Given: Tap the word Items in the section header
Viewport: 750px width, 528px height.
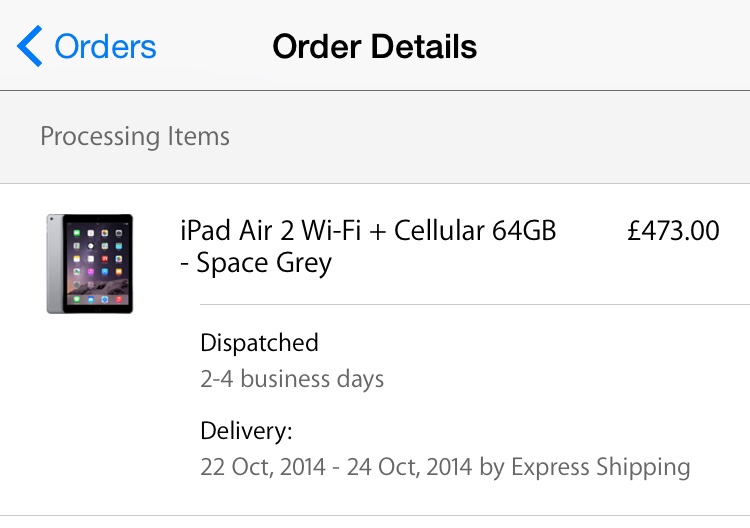Looking at the screenshot, I should (198, 136).
